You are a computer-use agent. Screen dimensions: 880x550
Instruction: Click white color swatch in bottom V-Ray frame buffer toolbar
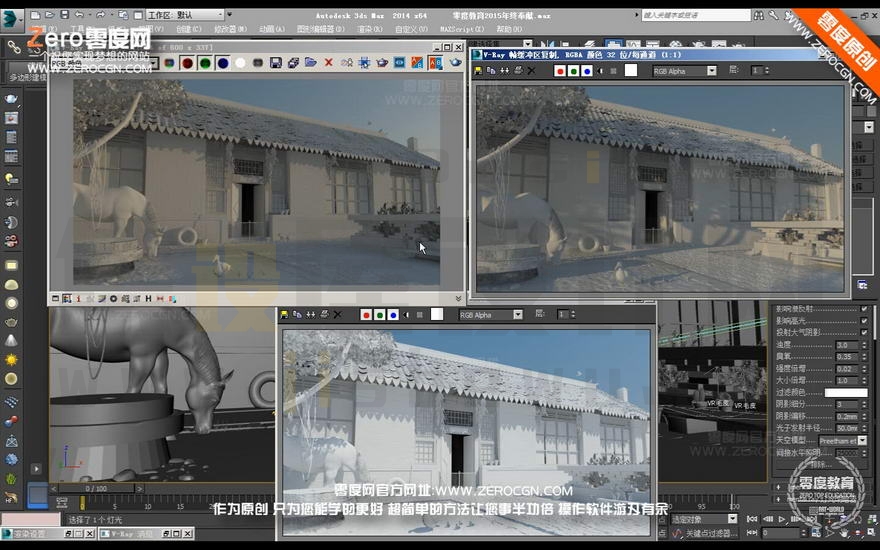(x=437, y=314)
